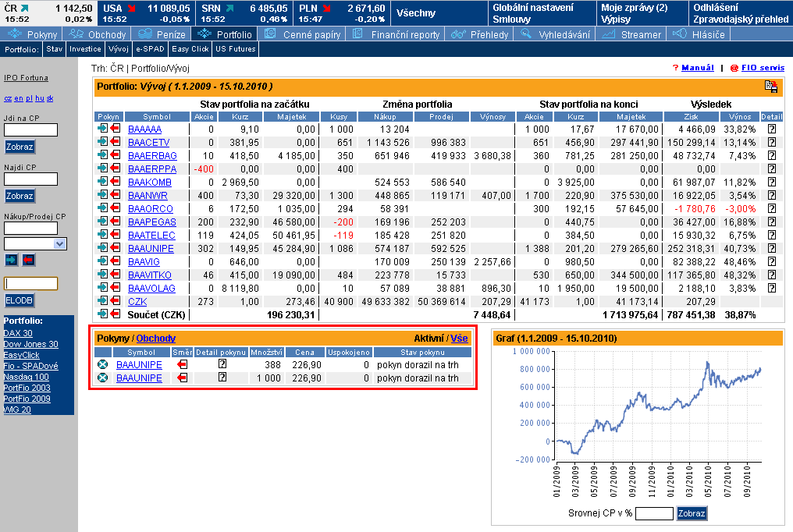Select the Stav portfolio subtab
Viewport: 793px width, 532px height.
coord(54,49)
